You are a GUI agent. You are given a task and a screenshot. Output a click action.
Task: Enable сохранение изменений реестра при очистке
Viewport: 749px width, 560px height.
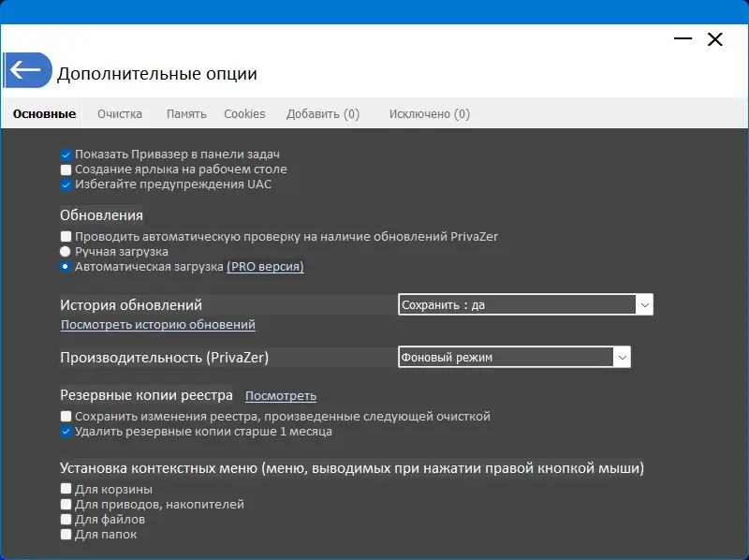click(65, 416)
